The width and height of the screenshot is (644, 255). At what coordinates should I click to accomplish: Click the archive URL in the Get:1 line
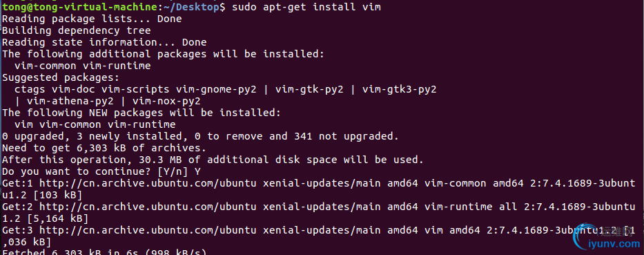pos(147,183)
